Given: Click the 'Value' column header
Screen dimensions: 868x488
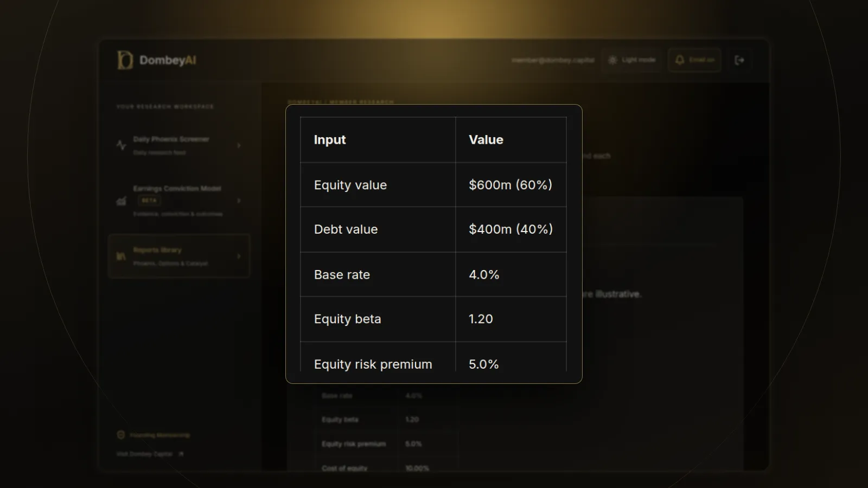Looking at the screenshot, I should (511, 140).
